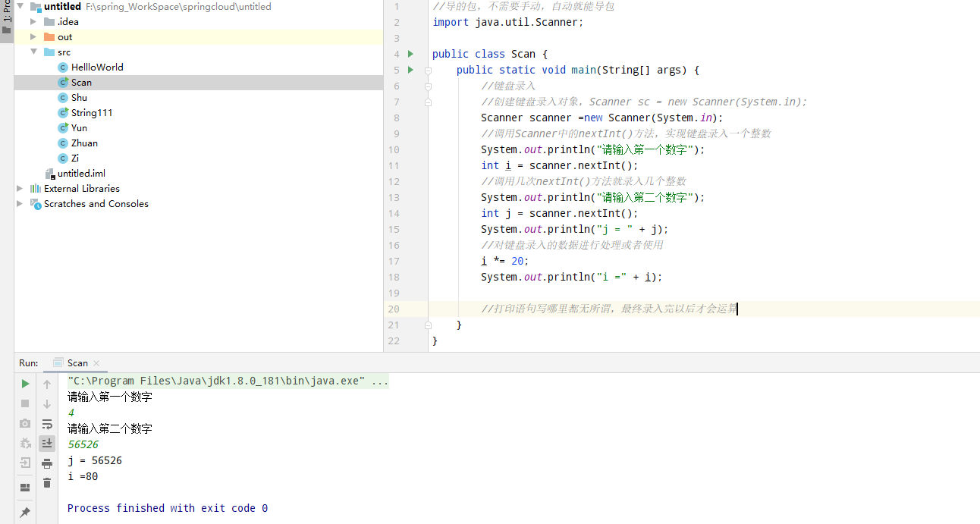Click the Pin Tab icon in Run panel
This screenshot has width=980, height=524.
click(x=25, y=513)
